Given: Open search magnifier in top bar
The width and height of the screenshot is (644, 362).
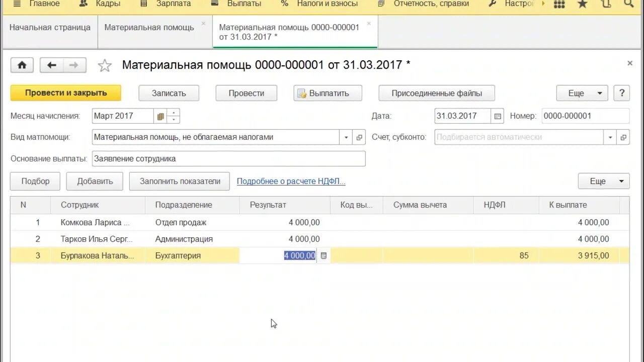Looking at the screenshot, I should click(629, 4).
